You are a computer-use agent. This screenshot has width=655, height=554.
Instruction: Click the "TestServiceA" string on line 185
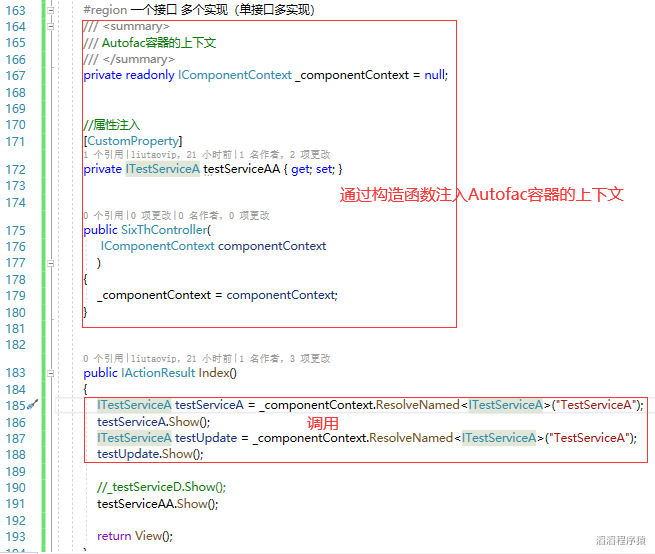click(596, 405)
